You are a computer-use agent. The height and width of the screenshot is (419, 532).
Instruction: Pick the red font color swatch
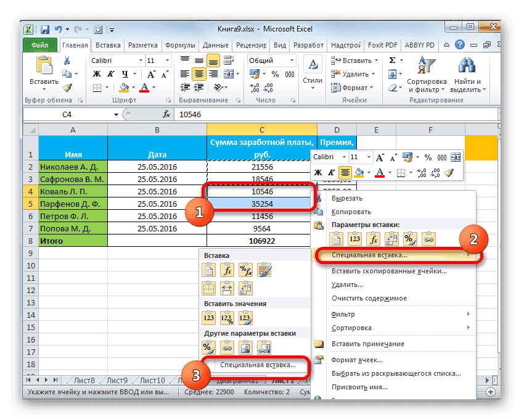pyautogui.click(x=144, y=88)
